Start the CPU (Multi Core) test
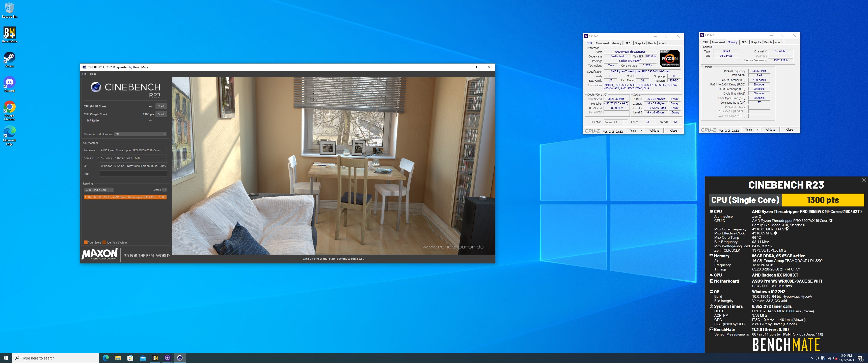 pos(161,106)
